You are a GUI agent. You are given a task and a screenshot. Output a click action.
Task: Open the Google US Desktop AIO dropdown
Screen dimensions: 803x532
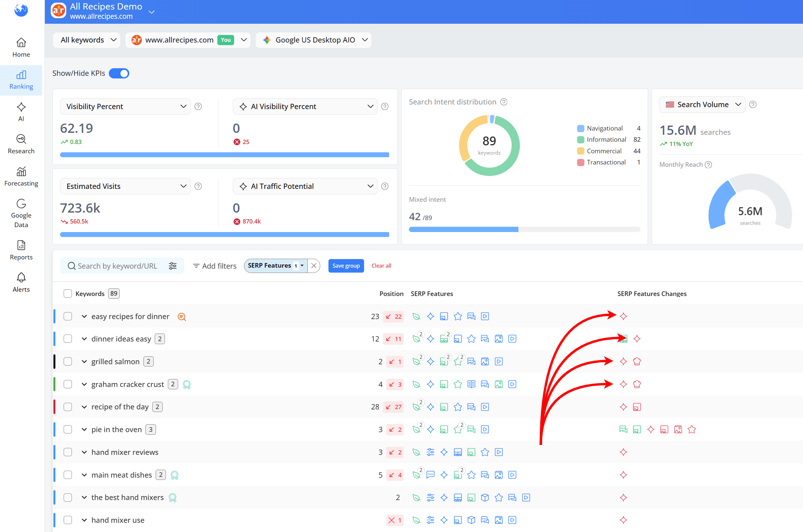pos(314,40)
